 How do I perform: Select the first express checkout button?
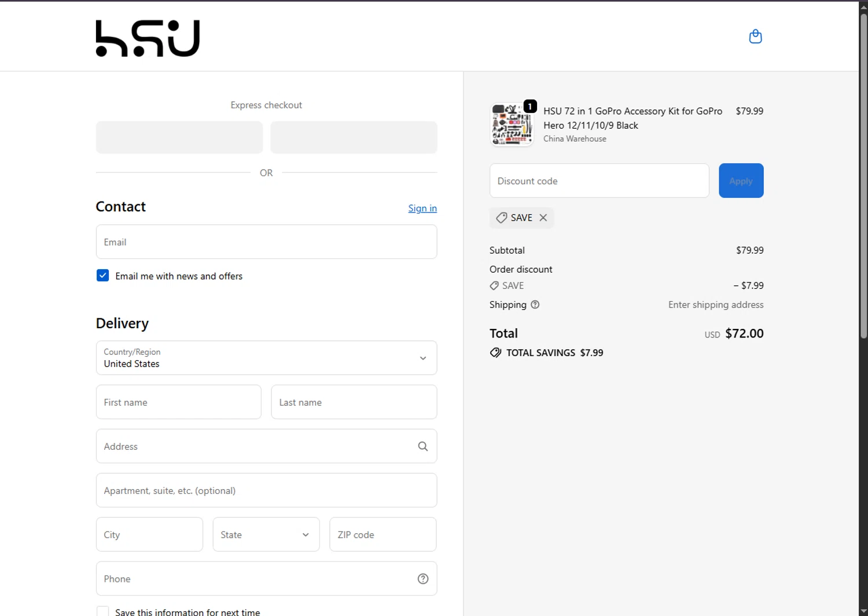coord(179,137)
